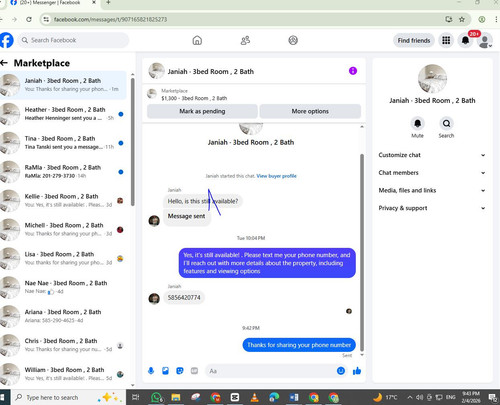Viewport: 500px width, 405px height.
Task: Attach a photo with the image icon
Action: coord(165,371)
